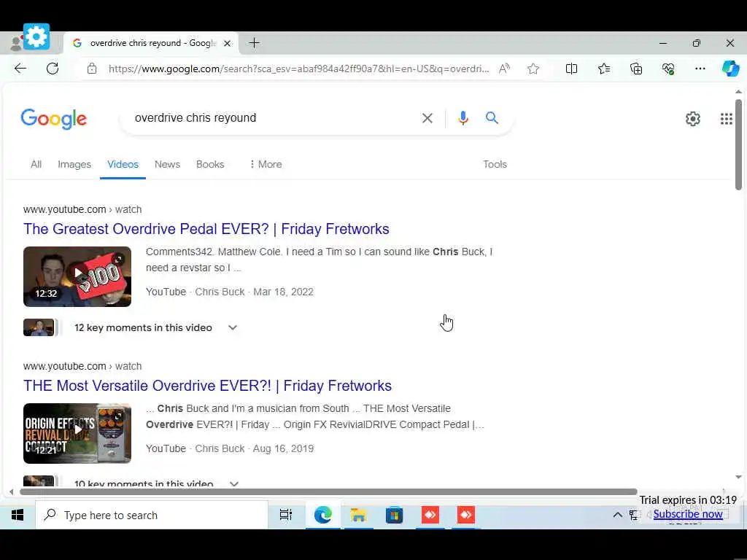Open the browser profile icon
The height and width of the screenshot is (560, 747).
tap(16, 43)
